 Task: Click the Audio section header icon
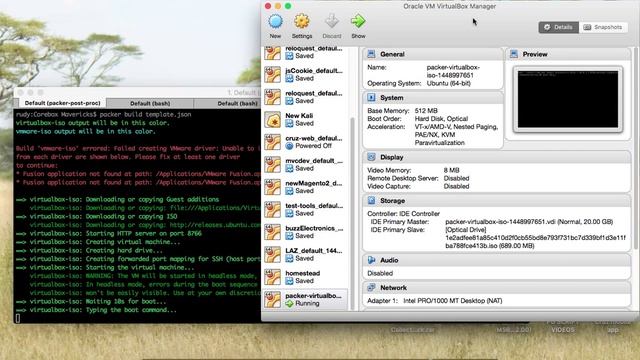pyautogui.click(x=371, y=260)
